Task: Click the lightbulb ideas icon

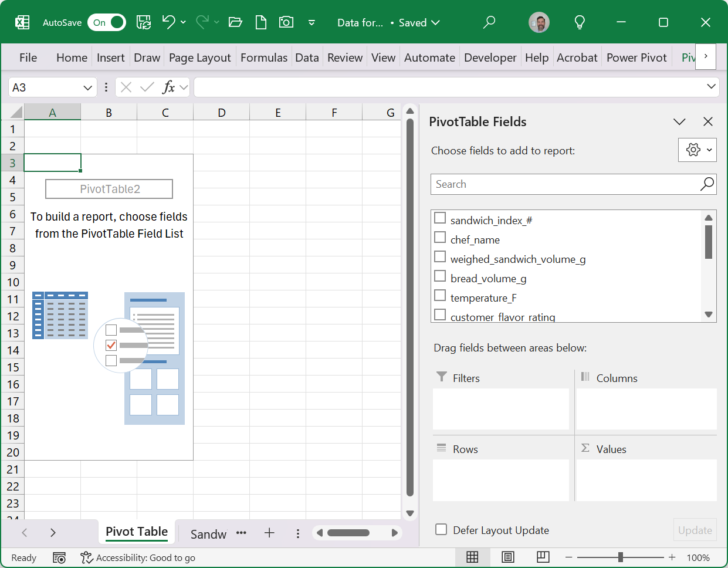Action: [580, 22]
